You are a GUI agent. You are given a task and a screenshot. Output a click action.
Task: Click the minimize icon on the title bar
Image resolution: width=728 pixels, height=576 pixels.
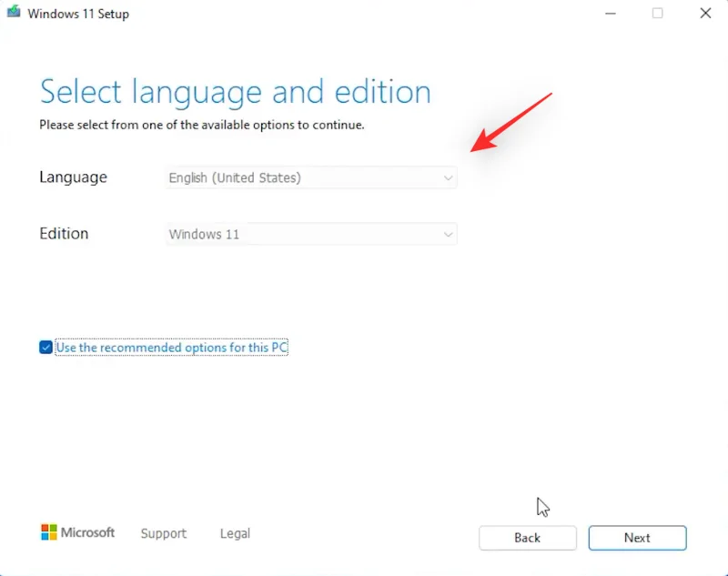[610, 14]
